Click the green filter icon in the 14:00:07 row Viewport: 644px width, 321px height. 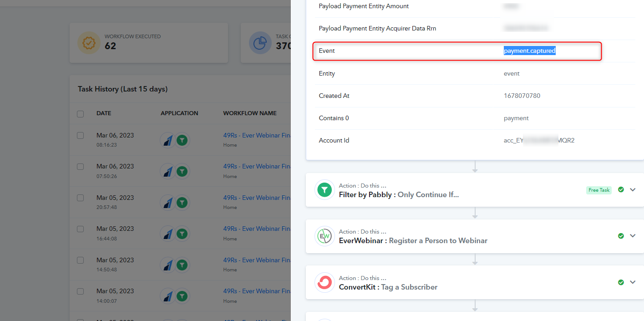click(182, 296)
